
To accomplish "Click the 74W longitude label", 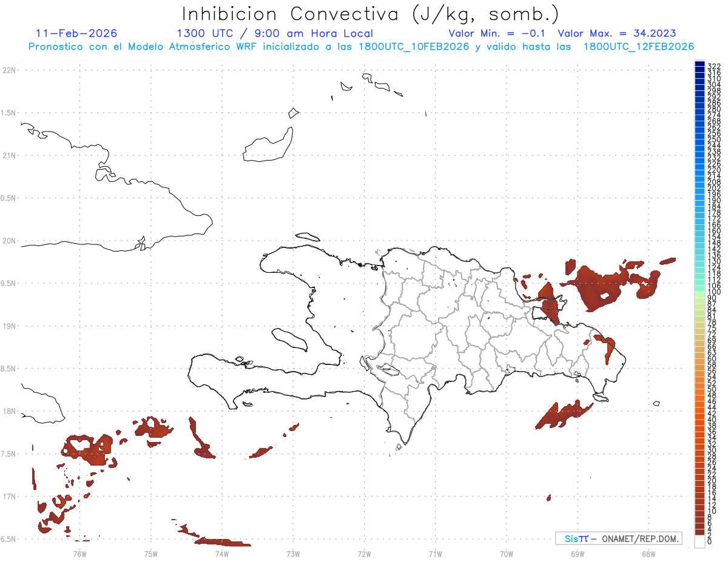I will pos(222,554).
